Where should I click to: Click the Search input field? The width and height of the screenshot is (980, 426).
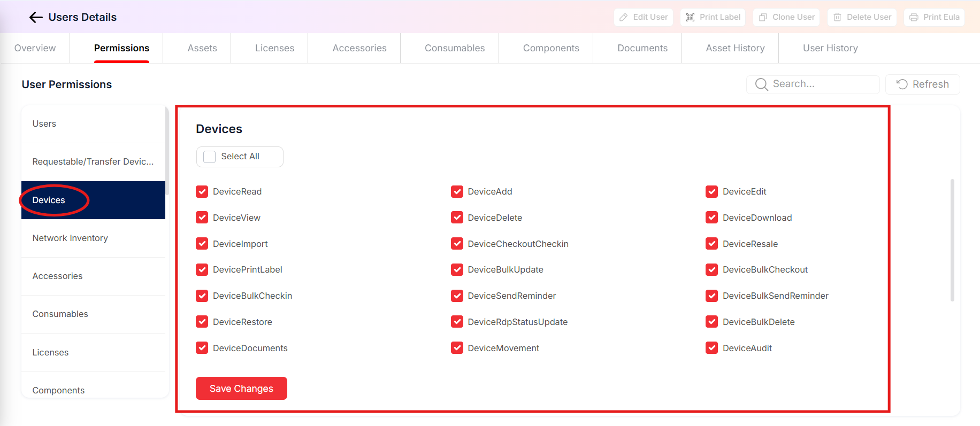pos(813,84)
